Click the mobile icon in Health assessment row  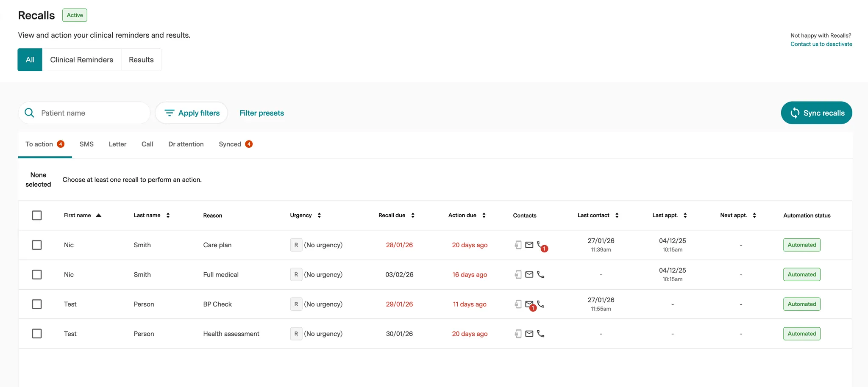[x=518, y=334]
